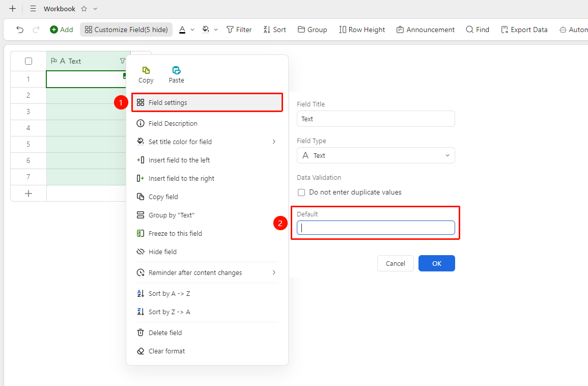Screen dimensions: 588x386
Task: Select Group by "Text" option
Action: pyautogui.click(x=207, y=215)
